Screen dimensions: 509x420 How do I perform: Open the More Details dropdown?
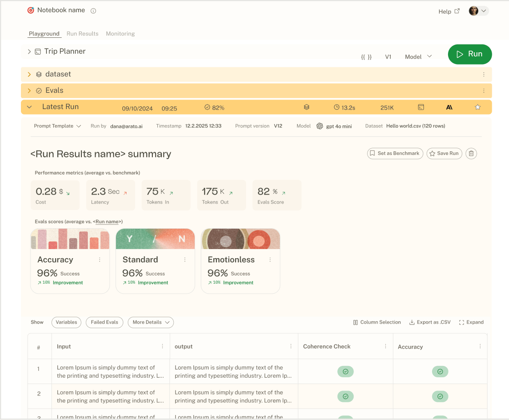tap(151, 322)
